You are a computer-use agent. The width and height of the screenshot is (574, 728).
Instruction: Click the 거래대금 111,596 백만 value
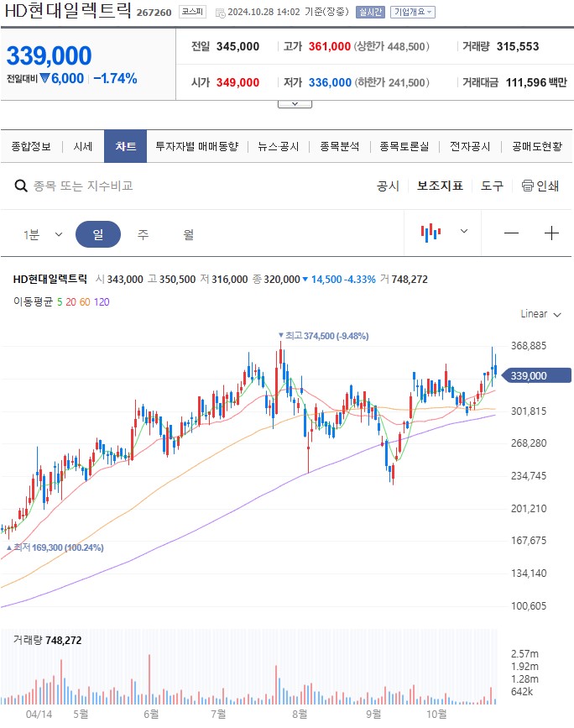coord(536,82)
